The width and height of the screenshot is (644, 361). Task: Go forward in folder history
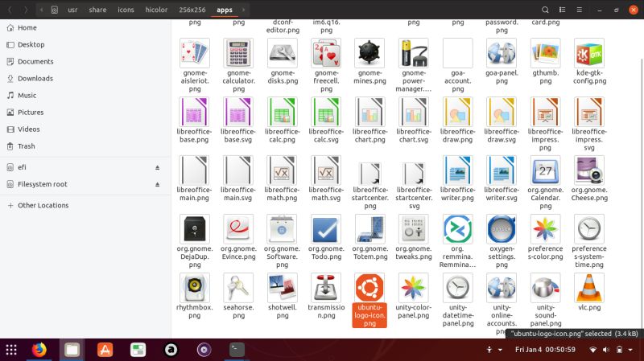click(x=26, y=10)
